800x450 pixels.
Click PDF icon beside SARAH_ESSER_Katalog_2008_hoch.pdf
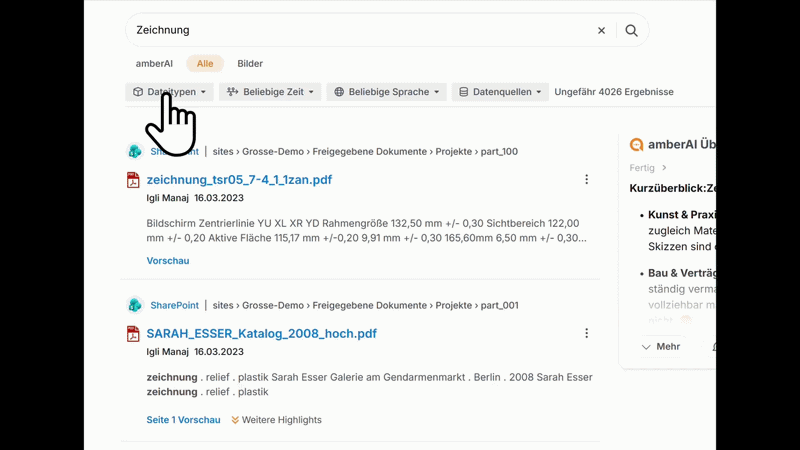tap(133, 334)
